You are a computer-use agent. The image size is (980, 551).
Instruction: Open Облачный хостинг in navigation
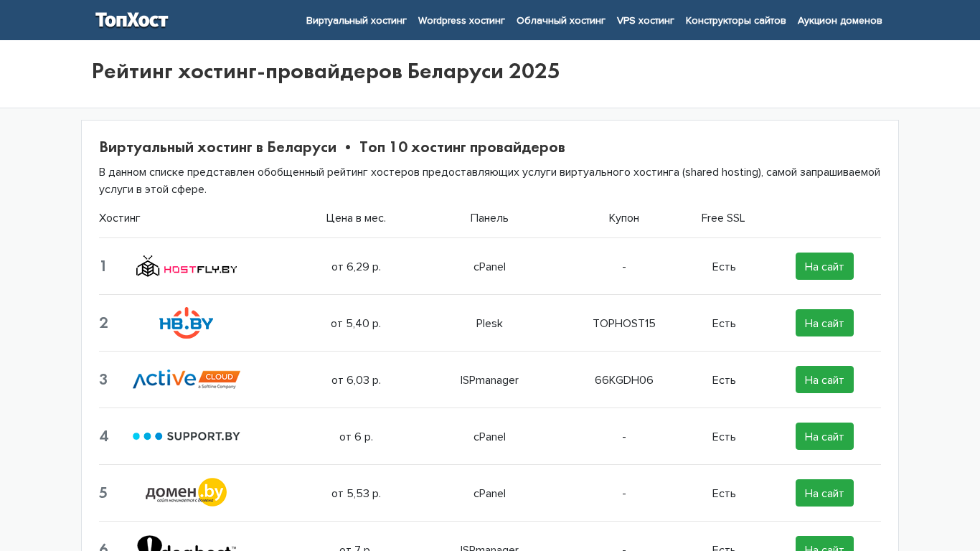click(561, 20)
